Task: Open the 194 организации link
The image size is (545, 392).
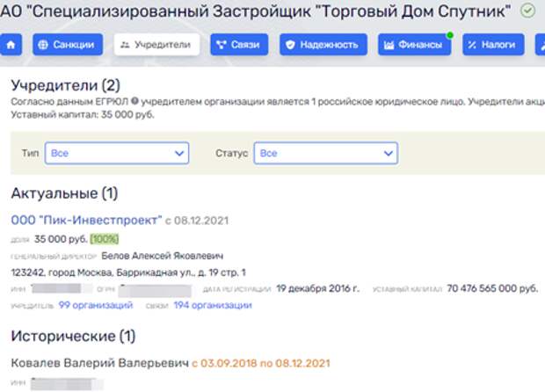Action: tap(213, 305)
